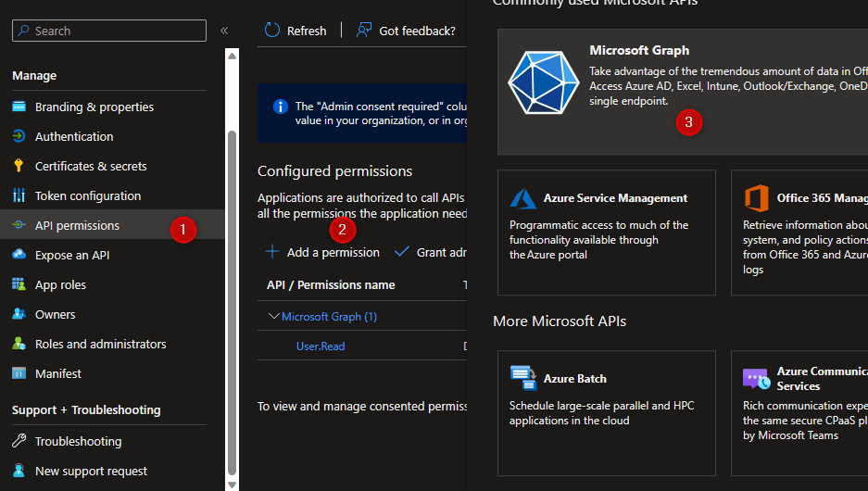Select the Azure Communication Services card

click(799, 413)
